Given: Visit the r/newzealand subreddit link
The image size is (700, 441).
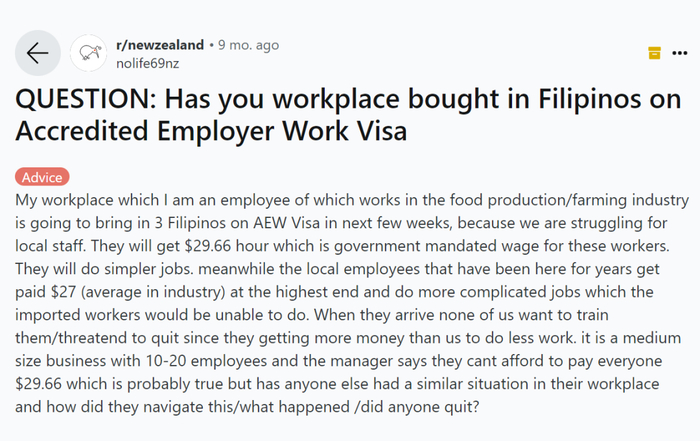Looking at the screenshot, I should (x=159, y=45).
